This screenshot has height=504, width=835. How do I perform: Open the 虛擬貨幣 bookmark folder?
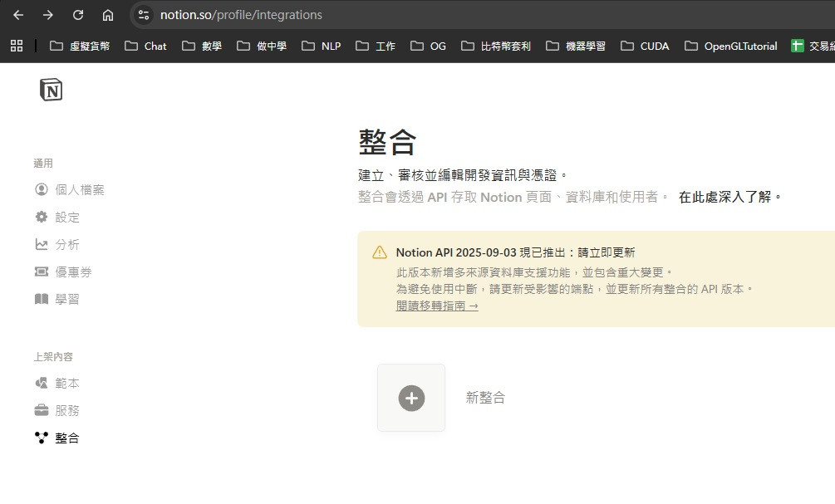click(x=80, y=46)
